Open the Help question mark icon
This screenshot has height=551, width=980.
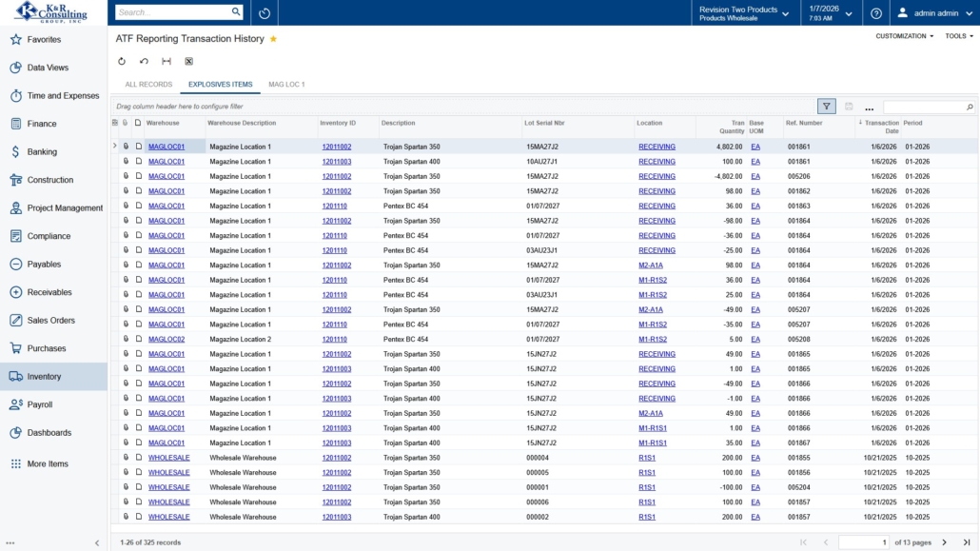(876, 13)
